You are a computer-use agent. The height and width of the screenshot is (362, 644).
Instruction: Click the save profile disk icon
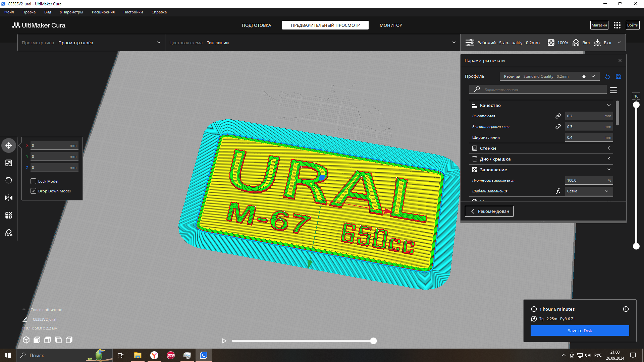tap(619, 76)
